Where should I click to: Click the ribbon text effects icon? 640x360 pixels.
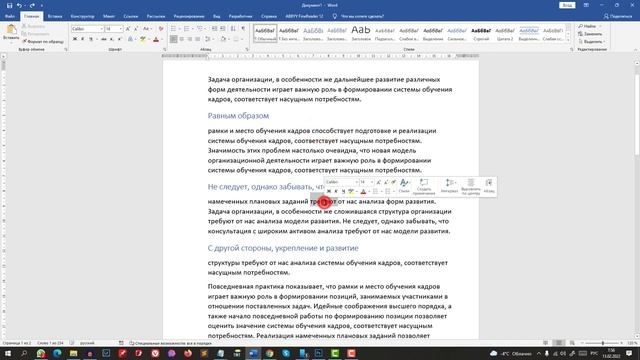click(x=130, y=39)
